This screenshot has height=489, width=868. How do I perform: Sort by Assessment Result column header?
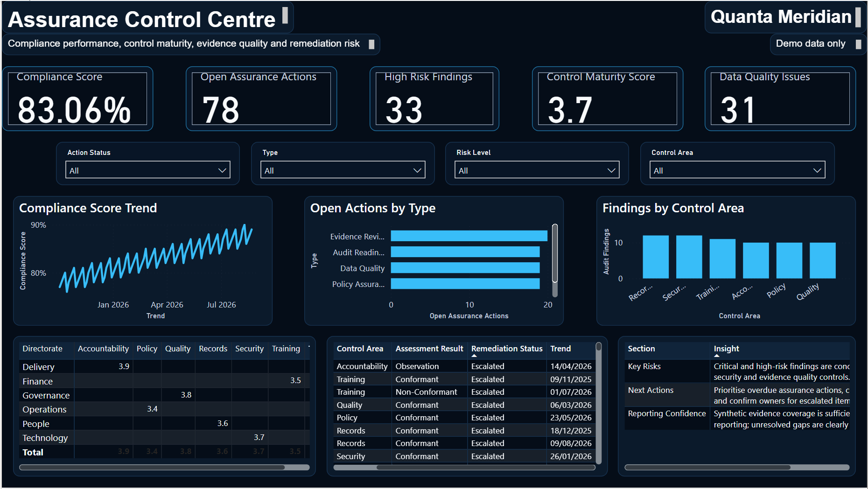click(x=429, y=349)
